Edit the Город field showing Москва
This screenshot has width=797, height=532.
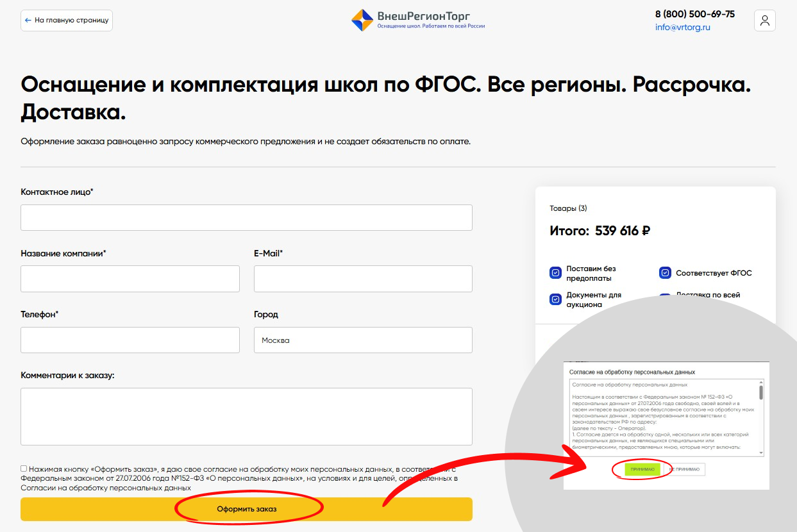click(363, 340)
